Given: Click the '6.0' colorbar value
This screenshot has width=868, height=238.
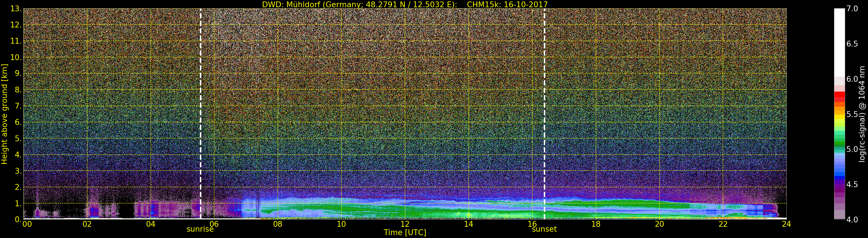Looking at the screenshot, I should pos(852,79).
